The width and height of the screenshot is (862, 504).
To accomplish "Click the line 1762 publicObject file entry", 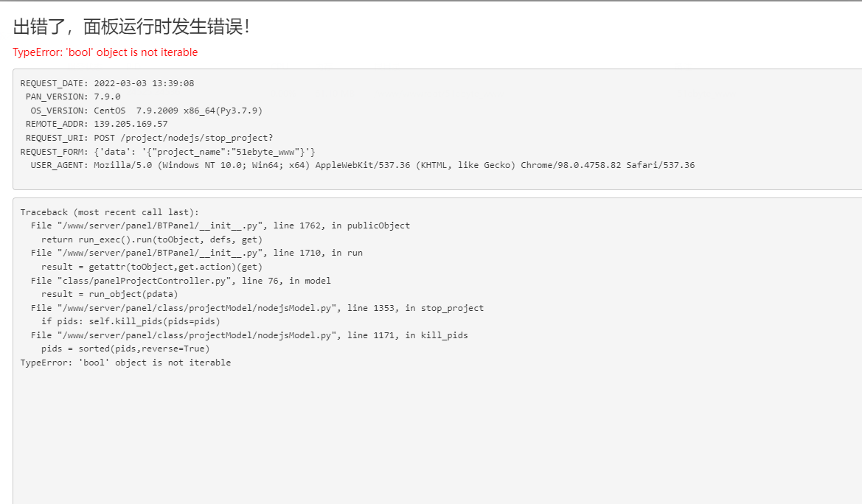I will tap(220, 225).
